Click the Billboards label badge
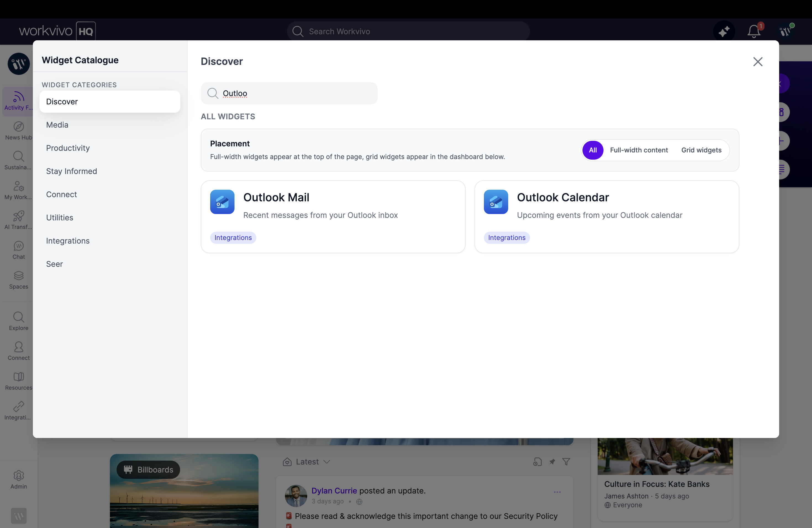The height and width of the screenshot is (528, 812). click(x=148, y=470)
